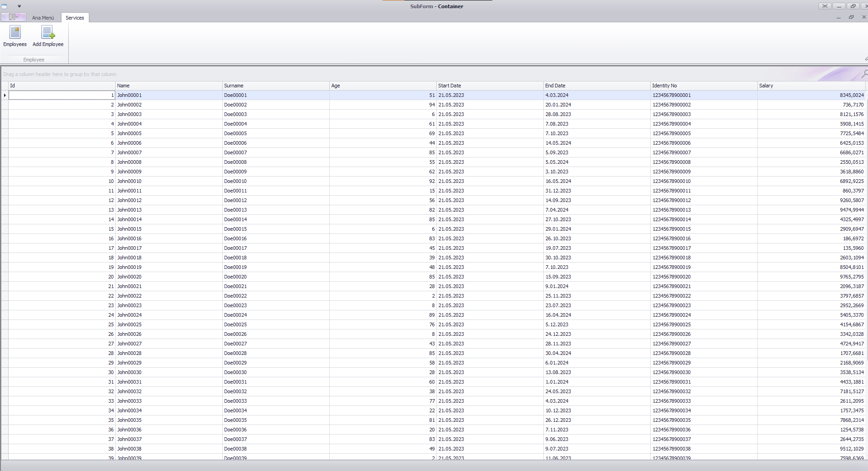The image size is (868, 471).
Task: Open search with the magnifier icon on the grid
Action: pos(864,74)
